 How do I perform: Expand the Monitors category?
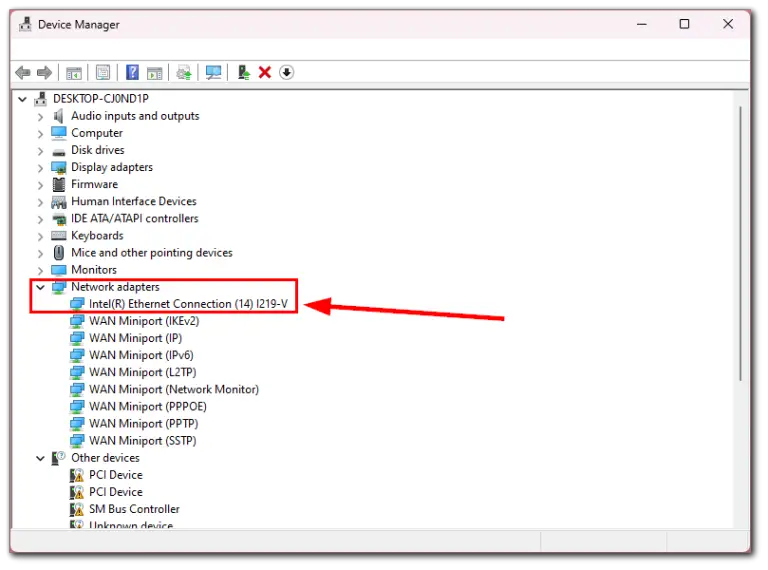pyautogui.click(x=40, y=270)
